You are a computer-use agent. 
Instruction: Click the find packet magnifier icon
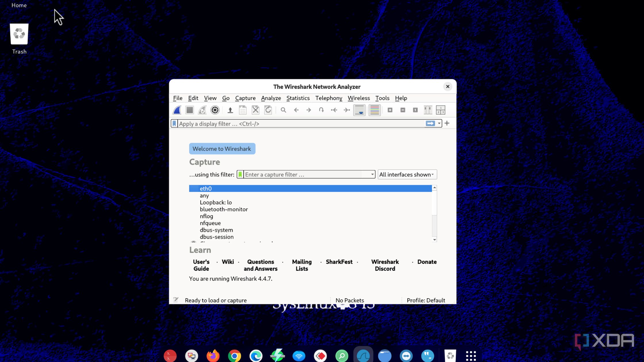coord(283,110)
